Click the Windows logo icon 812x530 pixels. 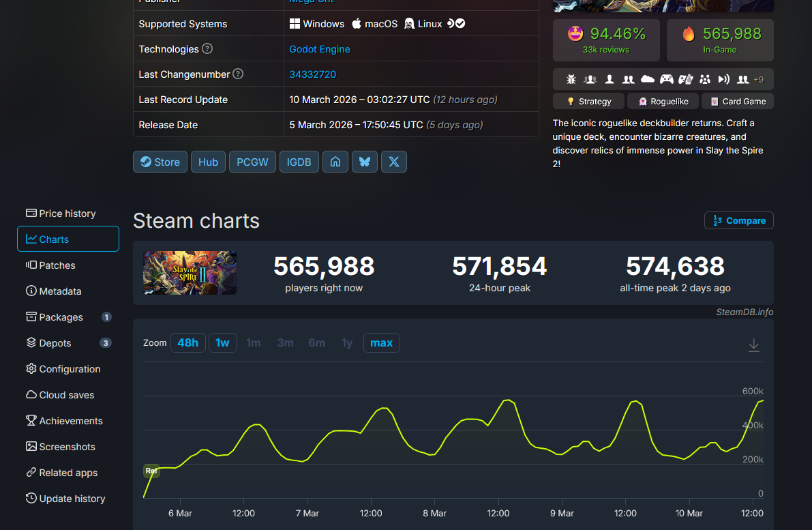[295, 24]
